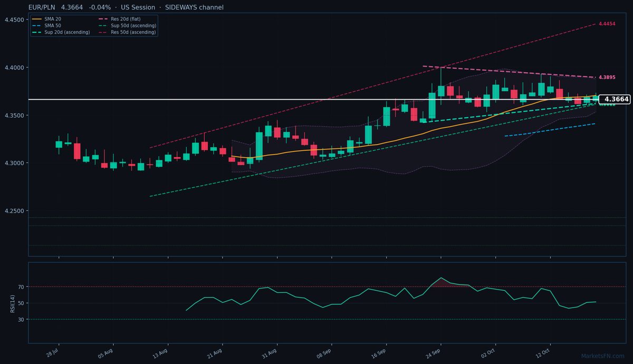
Task: Click the Res 50d (ascending) legend entry
Action: coord(127,32)
